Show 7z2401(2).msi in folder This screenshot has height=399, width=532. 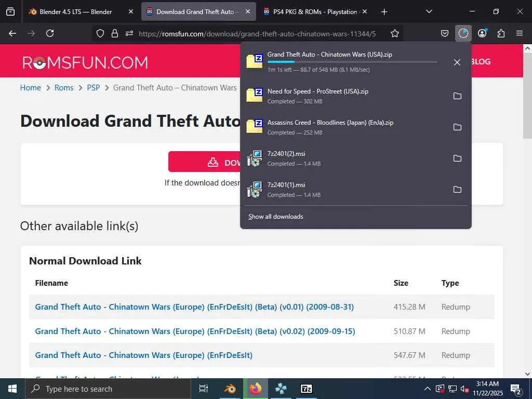(x=457, y=158)
